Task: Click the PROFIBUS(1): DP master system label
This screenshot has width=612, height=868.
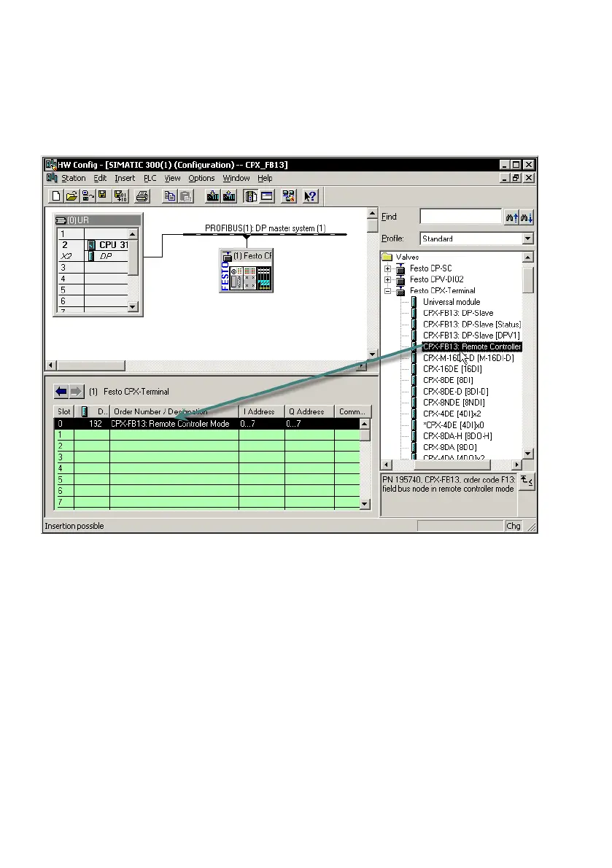Action: point(265,228)
